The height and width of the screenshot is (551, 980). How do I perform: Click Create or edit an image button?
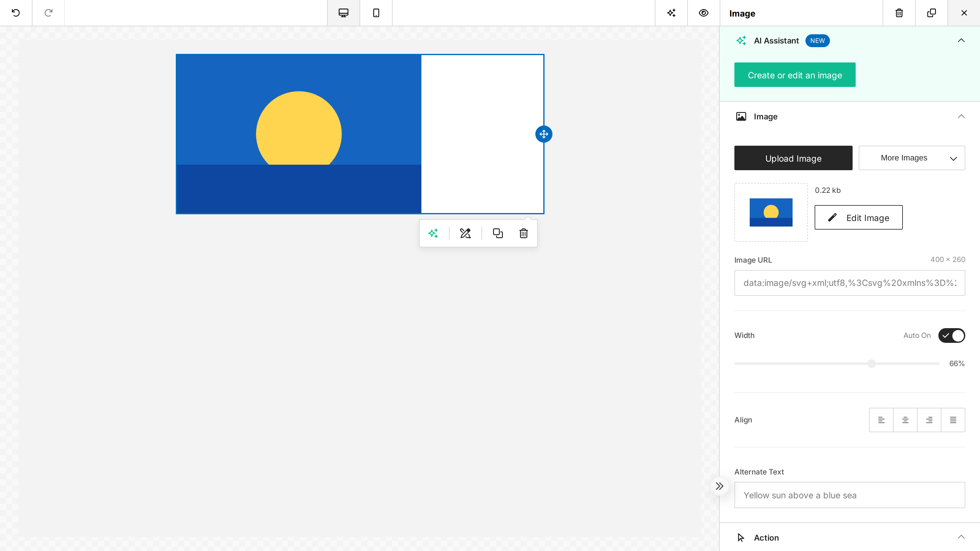(x=795, y=75)
